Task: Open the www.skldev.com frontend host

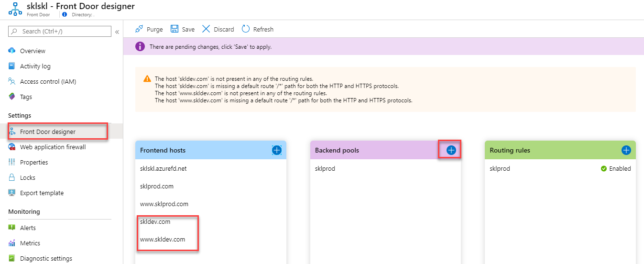Action: point(163,239)
